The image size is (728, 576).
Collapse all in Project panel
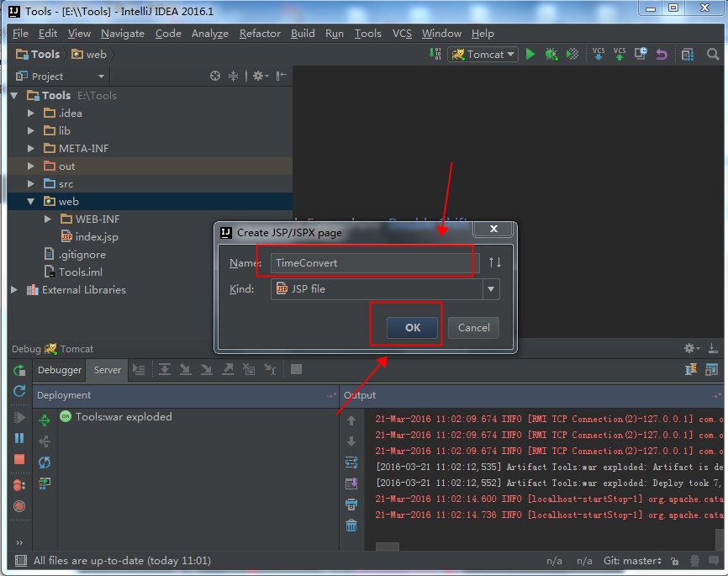(x=233, y=76)
